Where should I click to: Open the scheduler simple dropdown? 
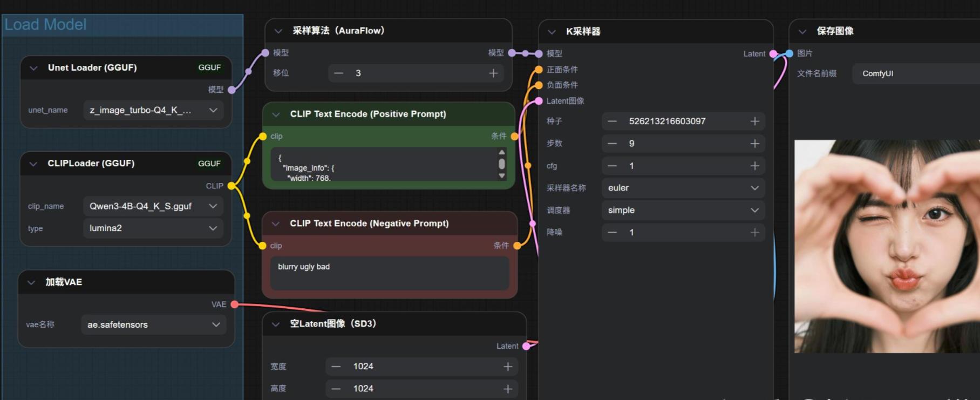tap(683, 210)
